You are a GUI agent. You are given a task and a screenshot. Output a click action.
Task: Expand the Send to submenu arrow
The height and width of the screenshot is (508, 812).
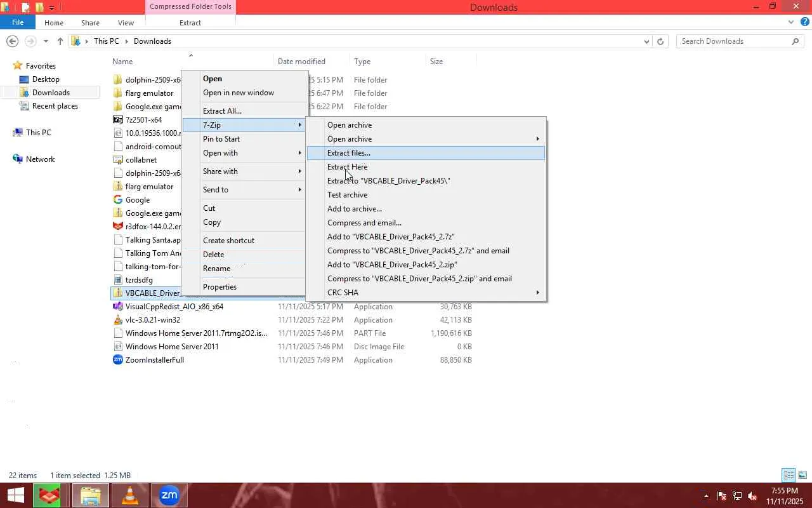tap(300, 190)
